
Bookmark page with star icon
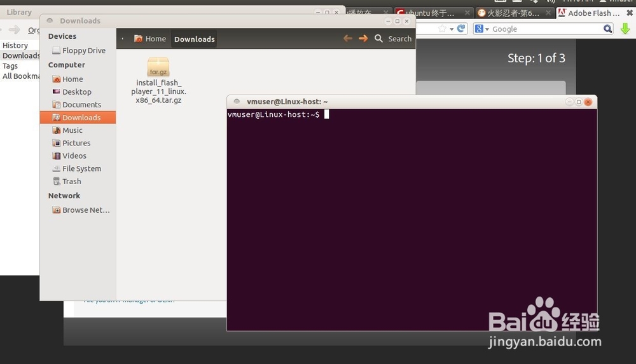click(442, 29)
